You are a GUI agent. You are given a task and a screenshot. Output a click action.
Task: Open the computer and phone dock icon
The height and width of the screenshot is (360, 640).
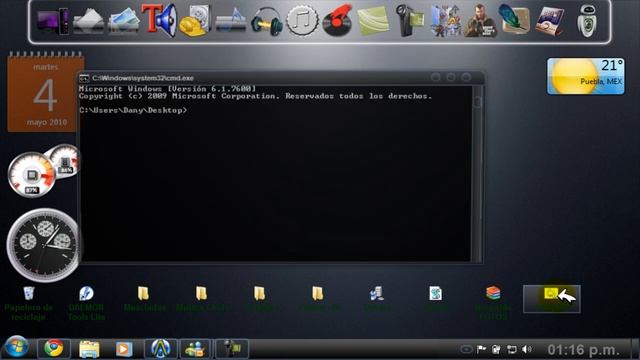[x=53, y=21]
